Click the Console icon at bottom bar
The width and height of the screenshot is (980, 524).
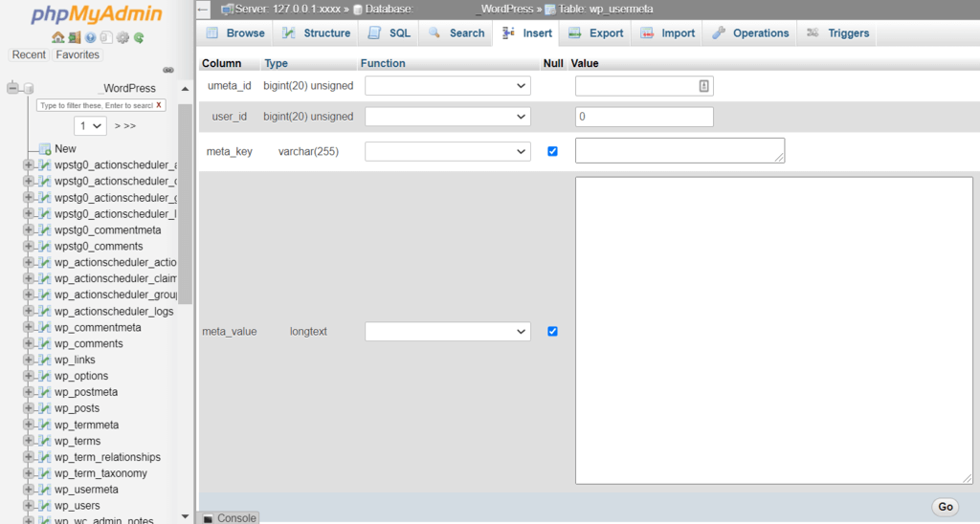point(208,518)
